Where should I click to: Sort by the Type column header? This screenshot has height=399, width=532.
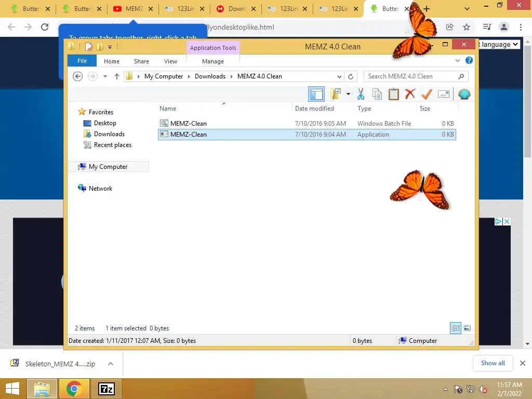coord(385,109)
